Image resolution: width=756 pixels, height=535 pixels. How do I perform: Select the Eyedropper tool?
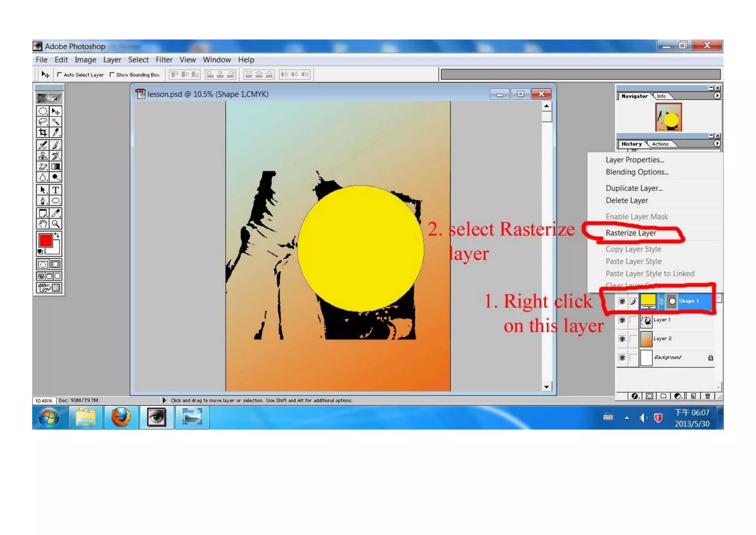tap(56, 213)
